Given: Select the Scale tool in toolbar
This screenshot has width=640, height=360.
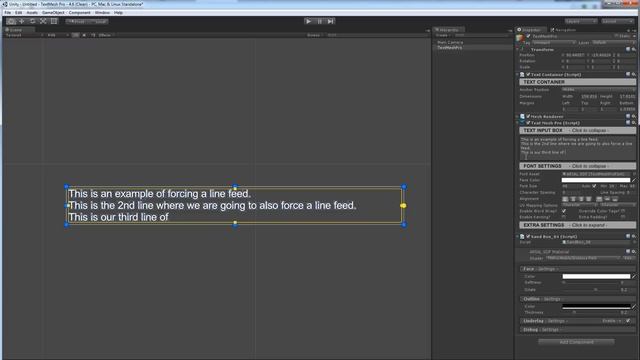Looking at the screenshot, I should pos(43,21).
